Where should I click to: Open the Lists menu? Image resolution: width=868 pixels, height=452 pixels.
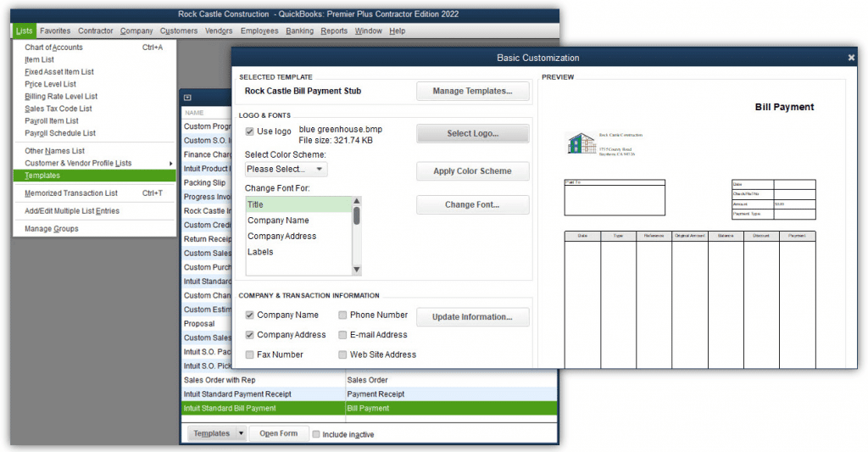tap(24, 31)
